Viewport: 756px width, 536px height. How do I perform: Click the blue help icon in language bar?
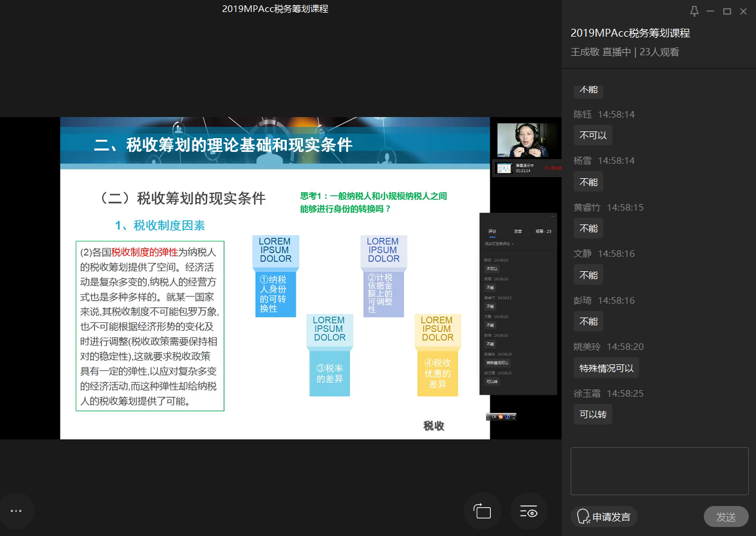tap(507, 417)
